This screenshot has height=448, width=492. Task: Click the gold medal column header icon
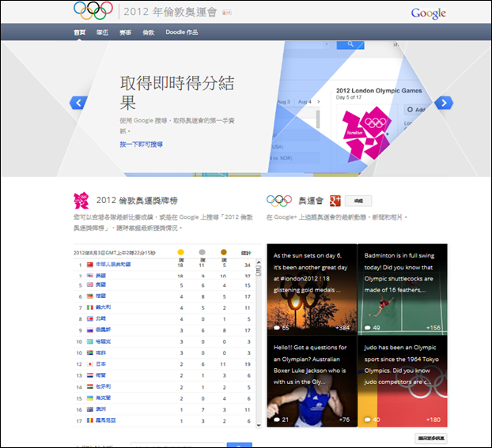pos(180,252)
